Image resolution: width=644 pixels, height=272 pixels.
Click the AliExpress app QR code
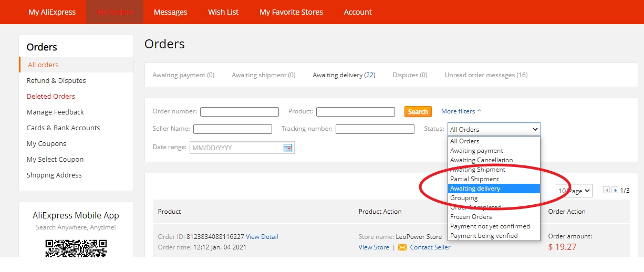click(x=76, y=248)
